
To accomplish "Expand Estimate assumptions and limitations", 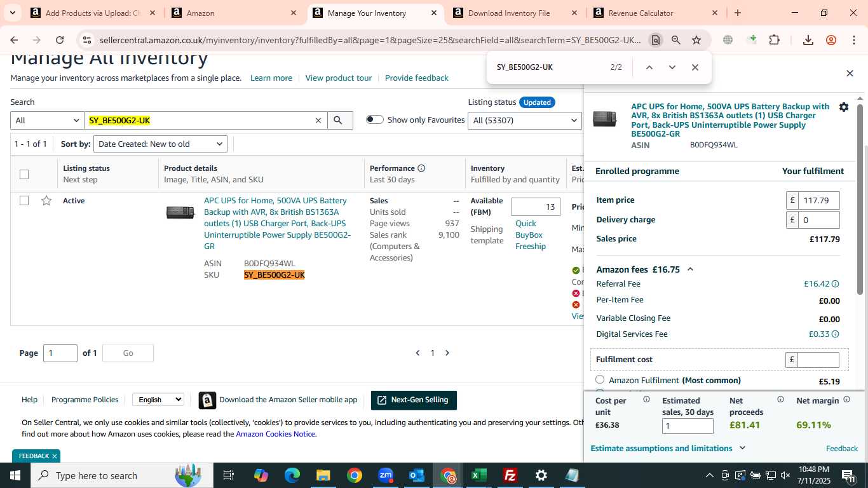I will coord(668,448).
